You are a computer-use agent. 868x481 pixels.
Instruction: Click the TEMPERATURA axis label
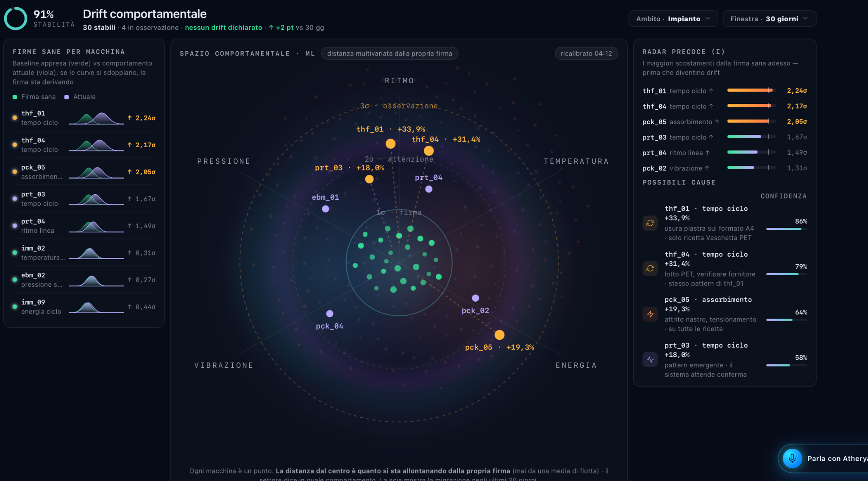[x=576, y=161]
